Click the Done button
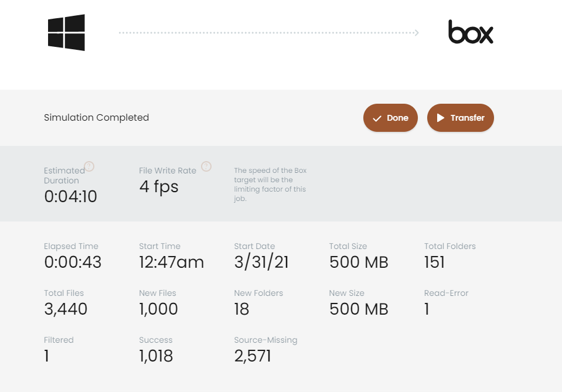This screenshot has height=392, width=562. point(390,118)
